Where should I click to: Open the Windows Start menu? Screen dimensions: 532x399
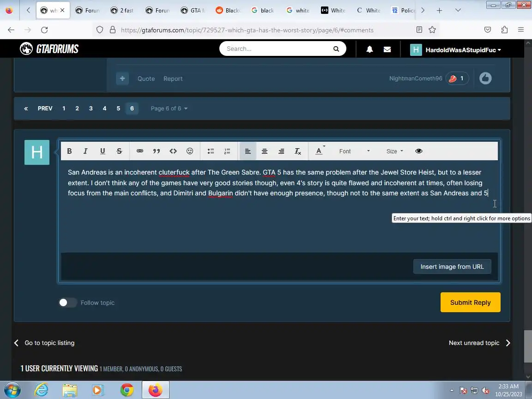pos(12,390)
